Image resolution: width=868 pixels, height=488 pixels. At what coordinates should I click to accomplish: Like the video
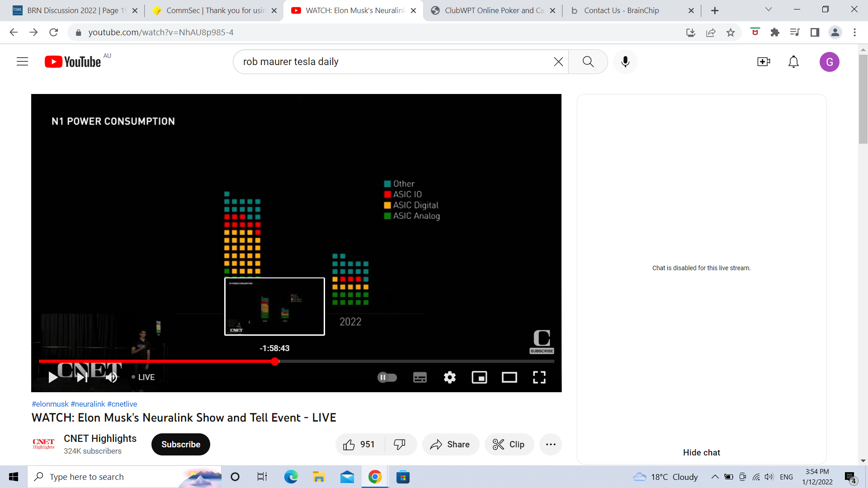pyautogui.click(x=359, y=444)
